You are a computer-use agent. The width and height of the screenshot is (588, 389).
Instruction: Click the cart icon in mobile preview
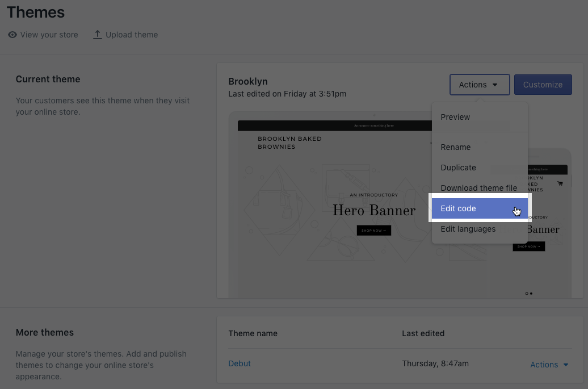[x=560, y=183]
